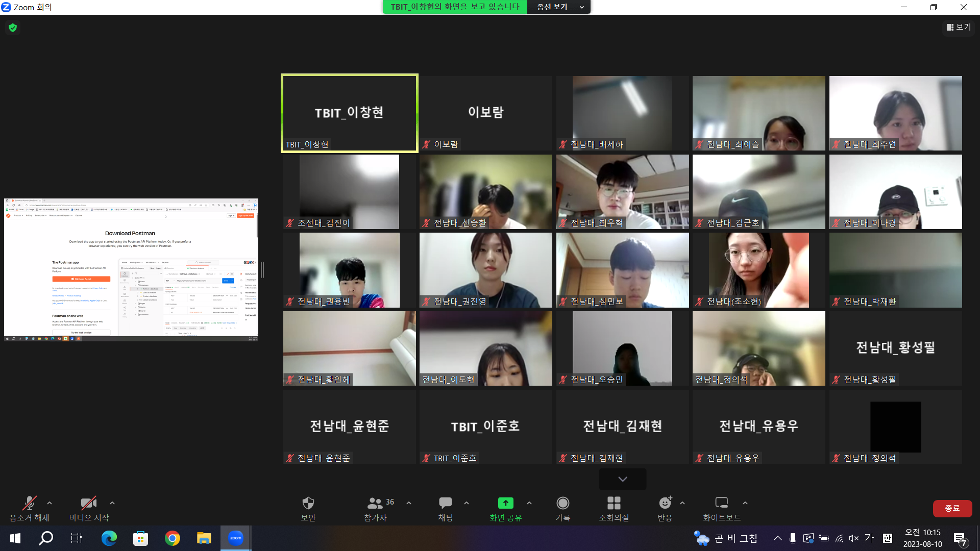
Task: Open the 채팅 chat panel
Action: click(x=445, y=504)
